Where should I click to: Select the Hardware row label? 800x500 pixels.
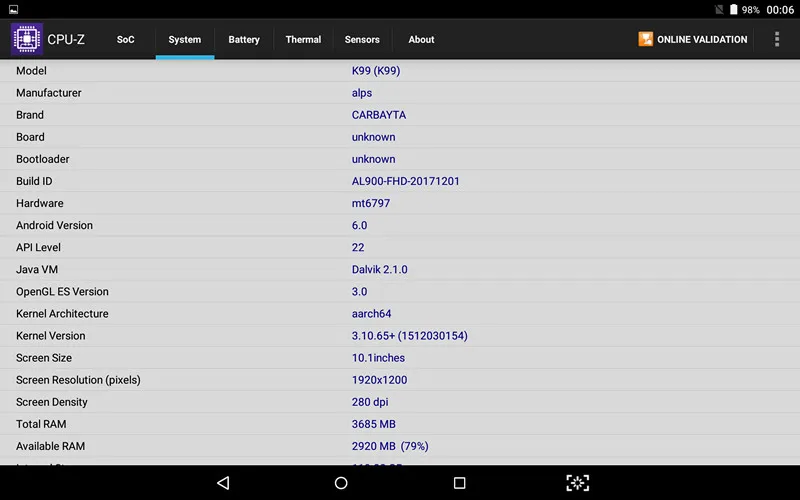pos(40,203)
